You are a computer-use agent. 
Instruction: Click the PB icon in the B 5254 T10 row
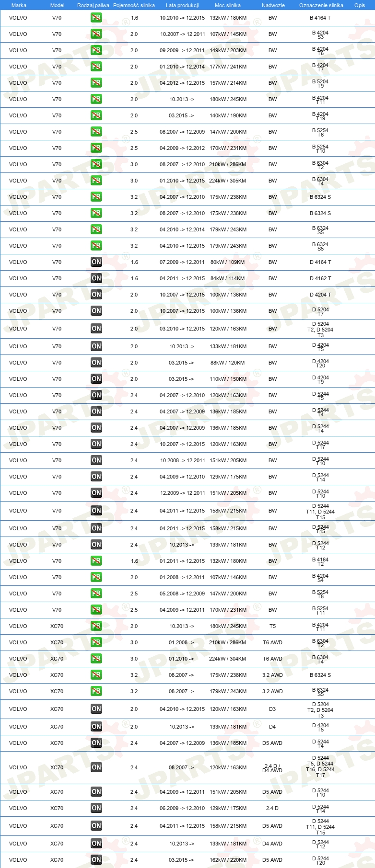96,148
